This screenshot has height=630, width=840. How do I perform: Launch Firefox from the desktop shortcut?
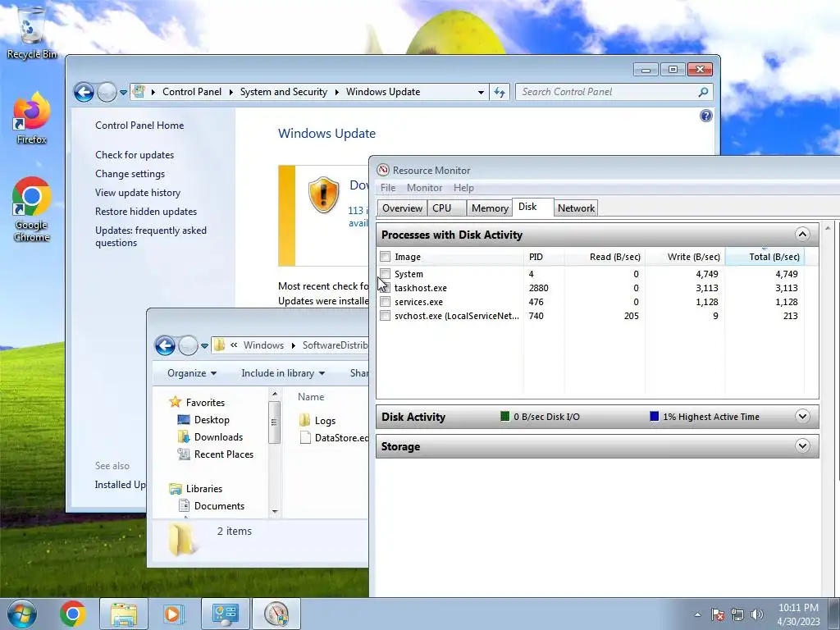click(31, 119)
